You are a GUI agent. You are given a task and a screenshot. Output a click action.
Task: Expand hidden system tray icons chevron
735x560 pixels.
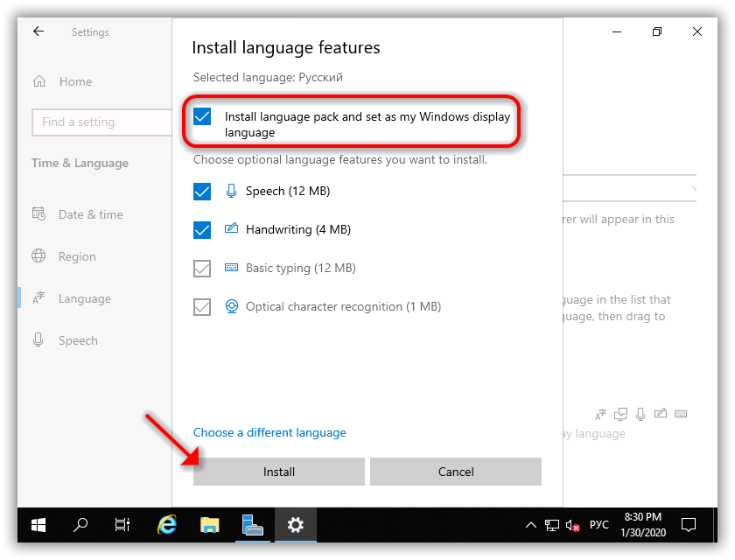point(531,525)
